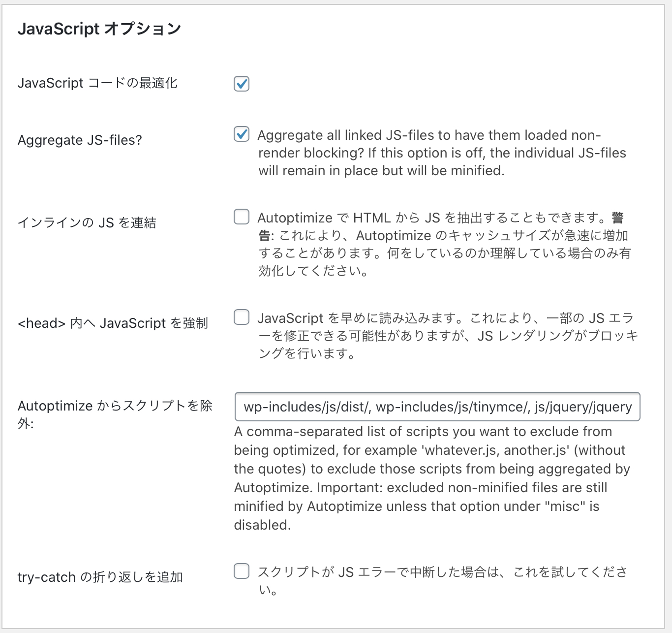This screenshot has height=633, width=672.
Task: Click the bold 警告 warning text
Action: click(617, 218)
